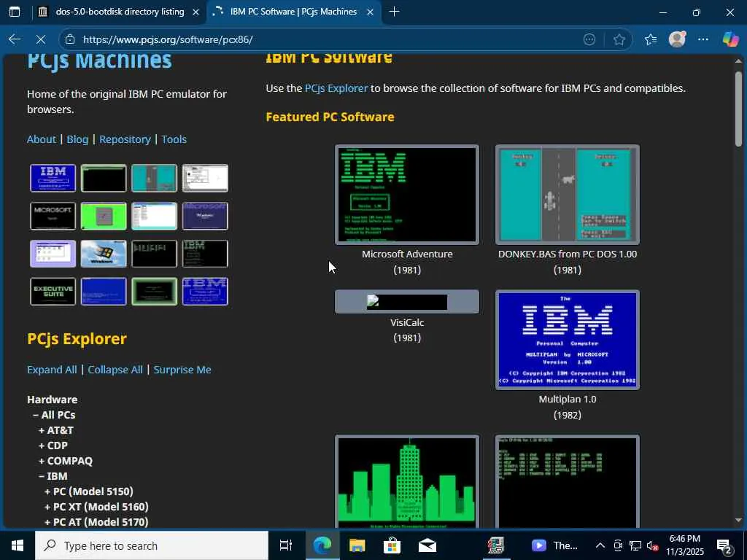Open the About link
This screenshot has width=747, height=560.
42,139
